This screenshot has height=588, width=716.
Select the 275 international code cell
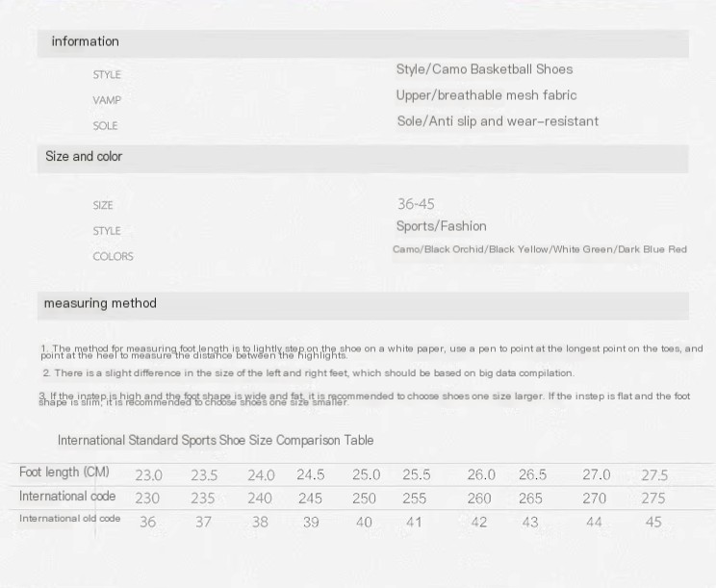(653, 499)
